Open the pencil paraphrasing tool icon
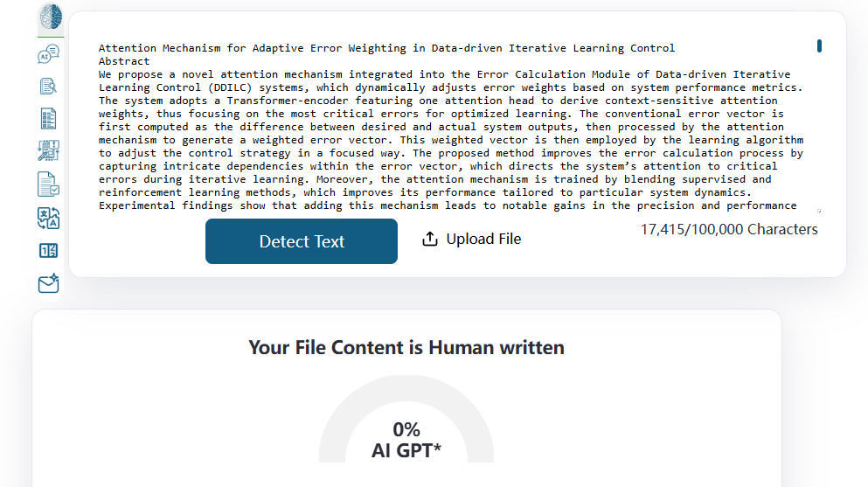This screenshot has width=868, height=487. 49,150
